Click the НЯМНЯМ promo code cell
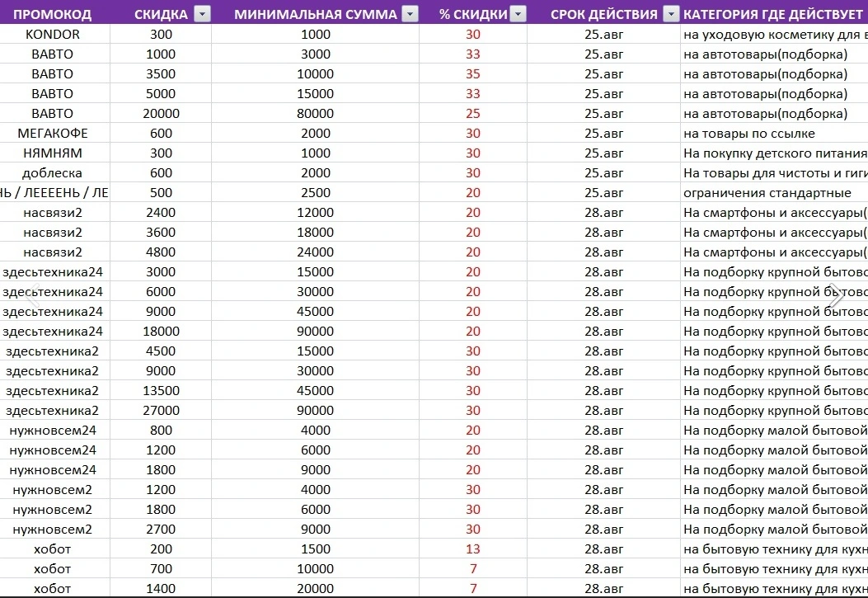This screenshot has height=598, width=868. pos(53,153)
